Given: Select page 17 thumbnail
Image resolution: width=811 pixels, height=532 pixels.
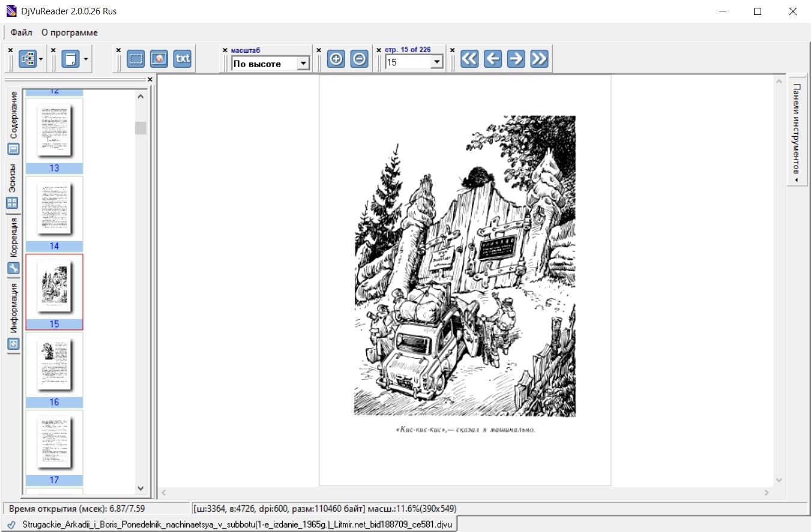Looking at the screenshot, I should 54,447.
